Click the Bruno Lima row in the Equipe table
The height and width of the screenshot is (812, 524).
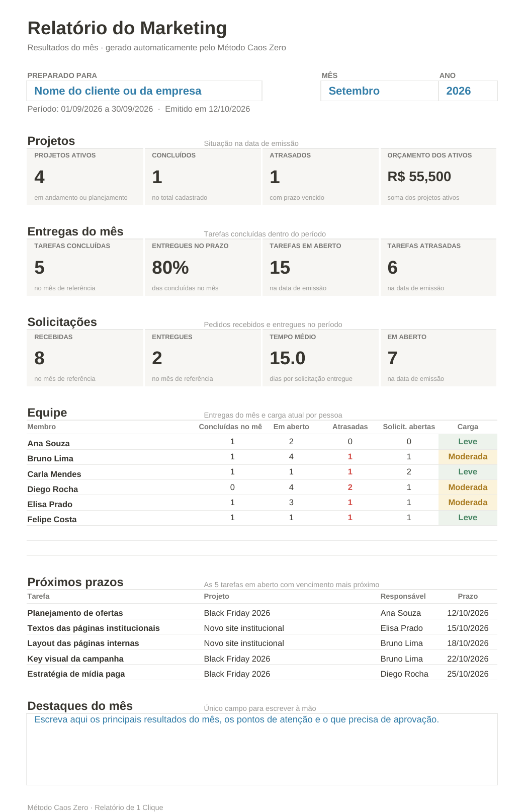(x=262, y=457)
